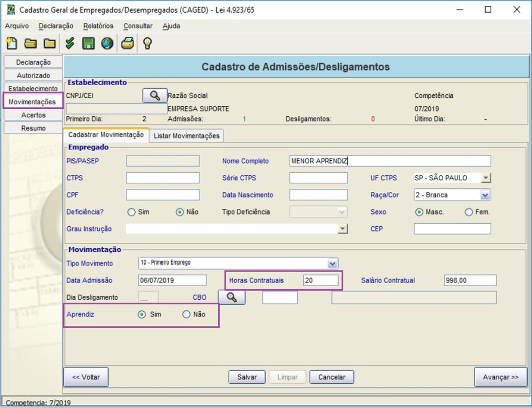Select Sim for Deficiência
The image size is (532, 408).
pos(131,212)
